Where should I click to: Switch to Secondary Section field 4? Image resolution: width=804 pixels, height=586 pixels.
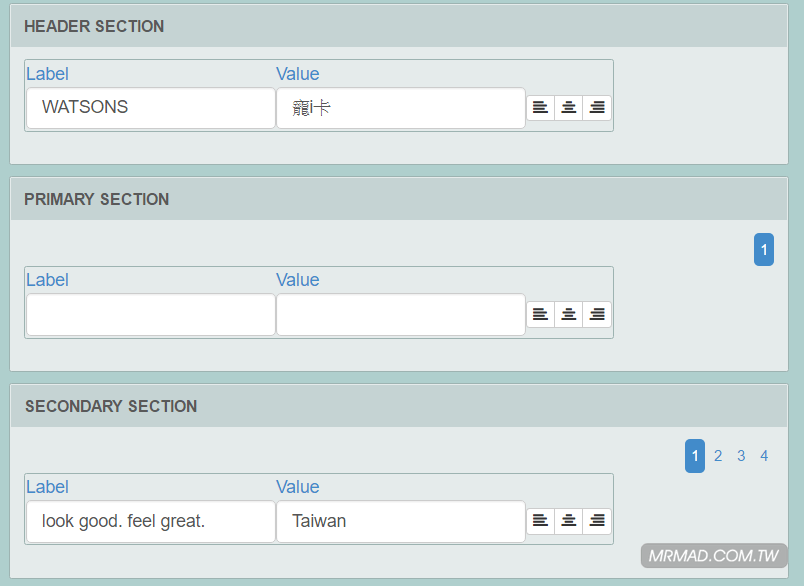pos(764,456)
